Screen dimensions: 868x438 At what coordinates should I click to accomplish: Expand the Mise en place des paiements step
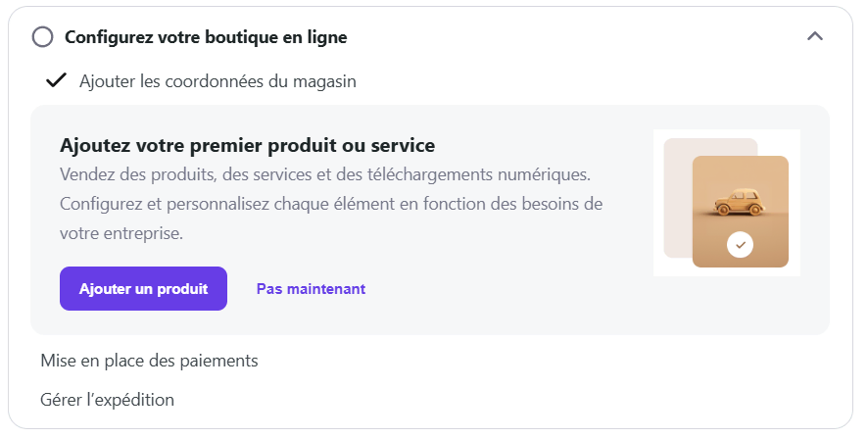click(x=149, y=361)
